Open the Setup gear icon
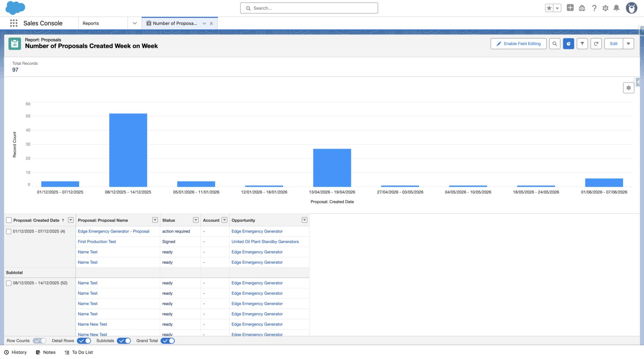Image resolution: width=644 pixels, height=359 pixels. (x=605, y=8)
